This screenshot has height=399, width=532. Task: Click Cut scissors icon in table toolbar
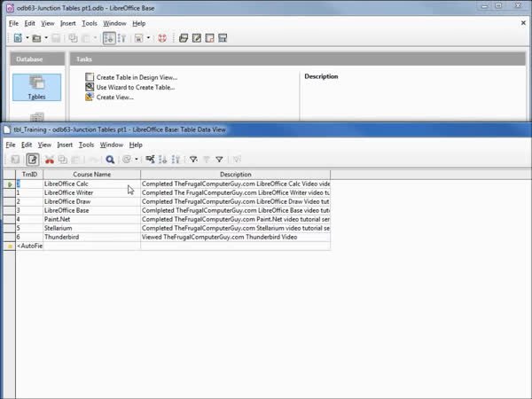click(50, 160)
